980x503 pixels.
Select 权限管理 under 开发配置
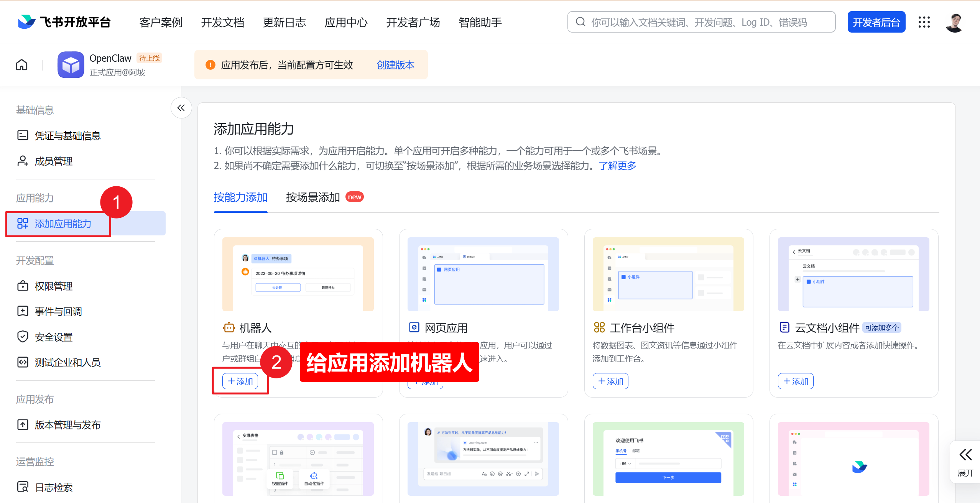[x=53, y=286]
